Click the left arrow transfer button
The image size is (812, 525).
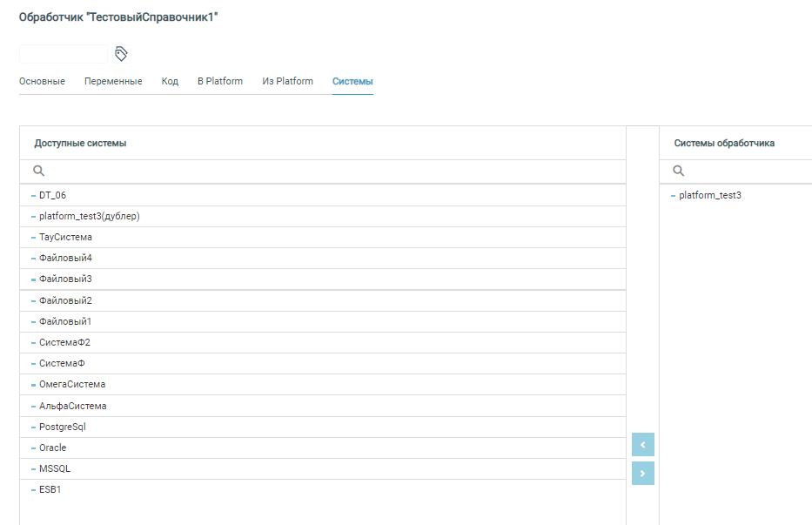pyautogui.click(x=642, y=445)
